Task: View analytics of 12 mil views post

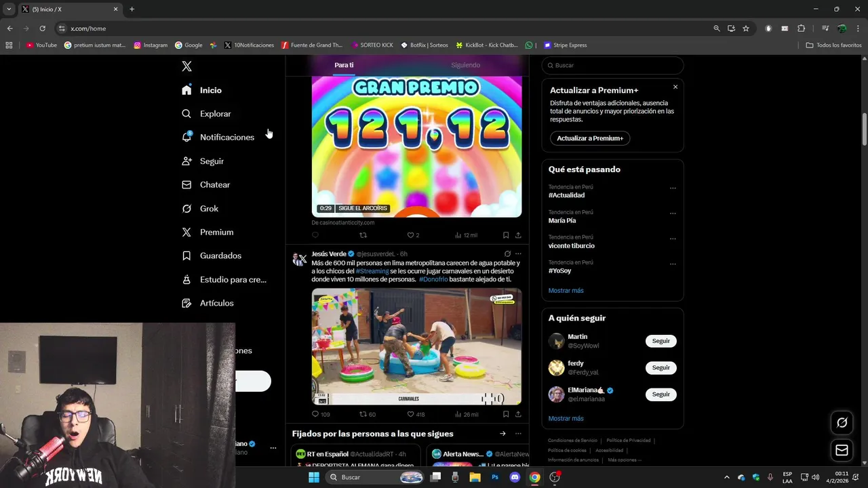Action: click(465, 235)
